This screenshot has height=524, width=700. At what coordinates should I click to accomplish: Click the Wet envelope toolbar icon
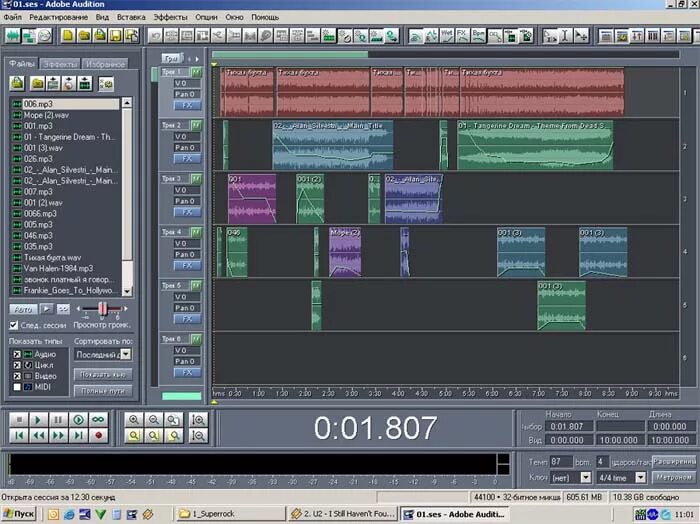[446, 36]
